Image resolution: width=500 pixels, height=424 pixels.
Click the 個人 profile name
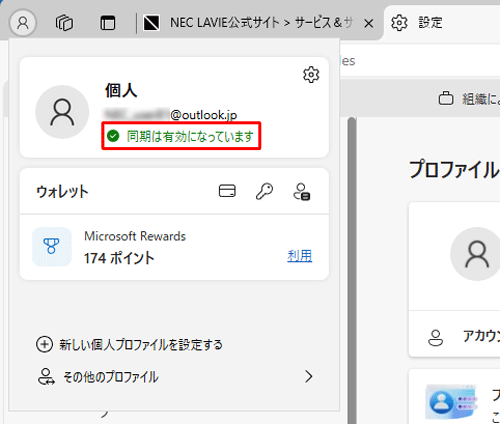pos(121,90)
